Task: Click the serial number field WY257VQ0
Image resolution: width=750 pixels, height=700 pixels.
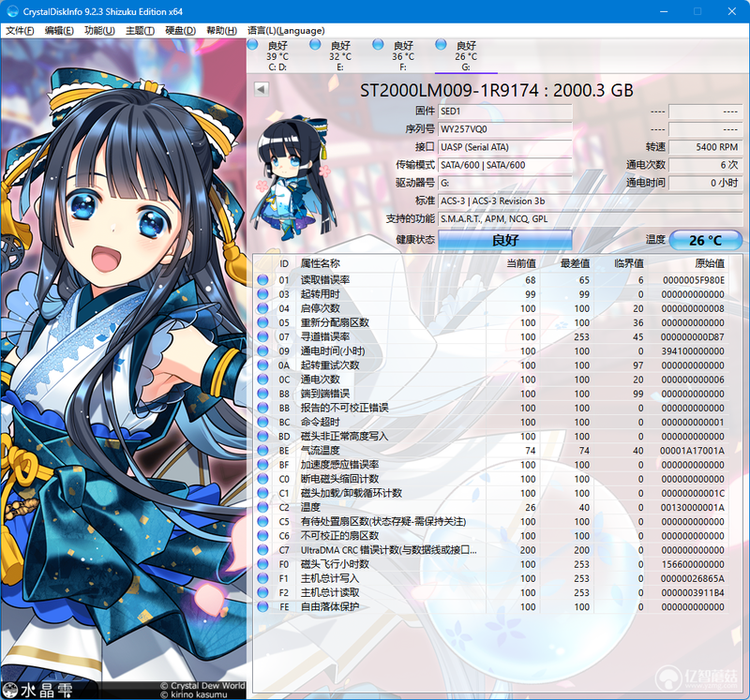Action: pyautogui.click(x=505, y=129)
